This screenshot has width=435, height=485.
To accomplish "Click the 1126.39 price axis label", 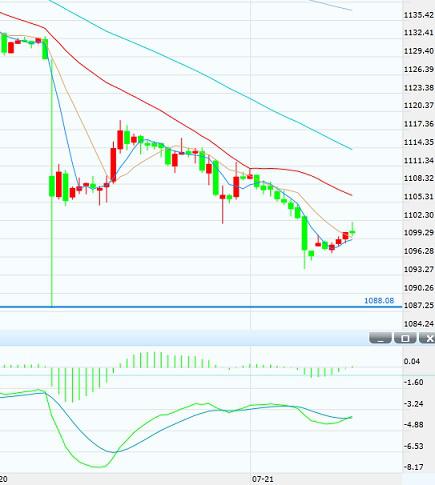I will pos(419,69).
